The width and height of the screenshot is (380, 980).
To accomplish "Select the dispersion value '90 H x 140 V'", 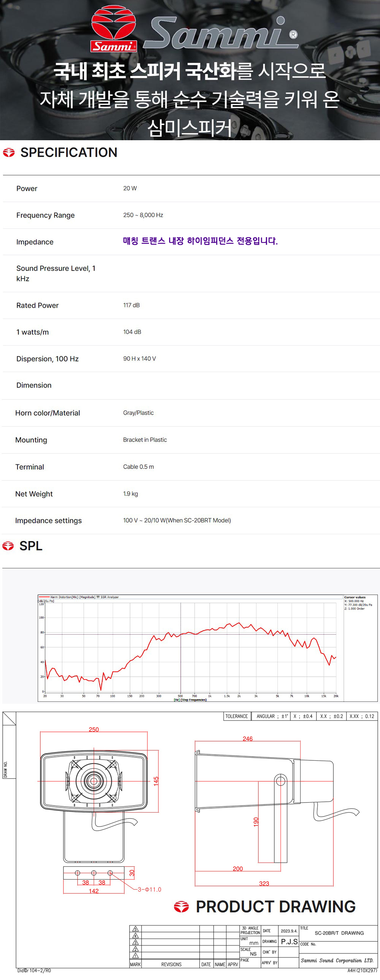I will tap(139, 358).
